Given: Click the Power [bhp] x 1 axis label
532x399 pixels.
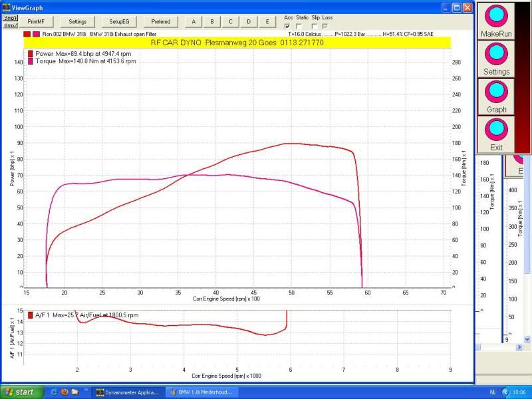Looking at the screenshot, I should click(12, 169).
